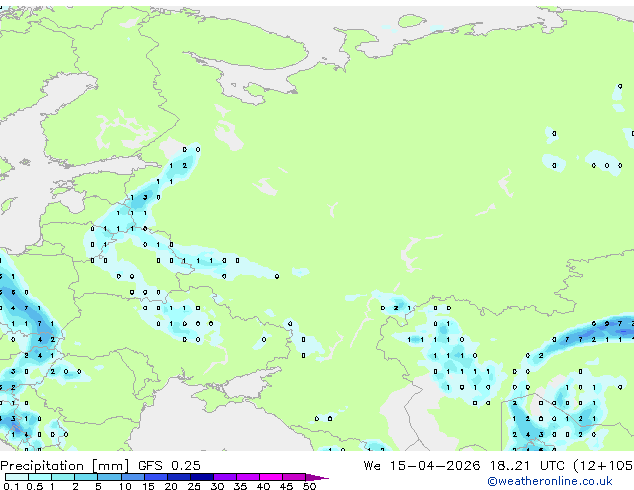Click the '10' legend scale label
This screenshot has height=490, width=634.
click(125, 486)
